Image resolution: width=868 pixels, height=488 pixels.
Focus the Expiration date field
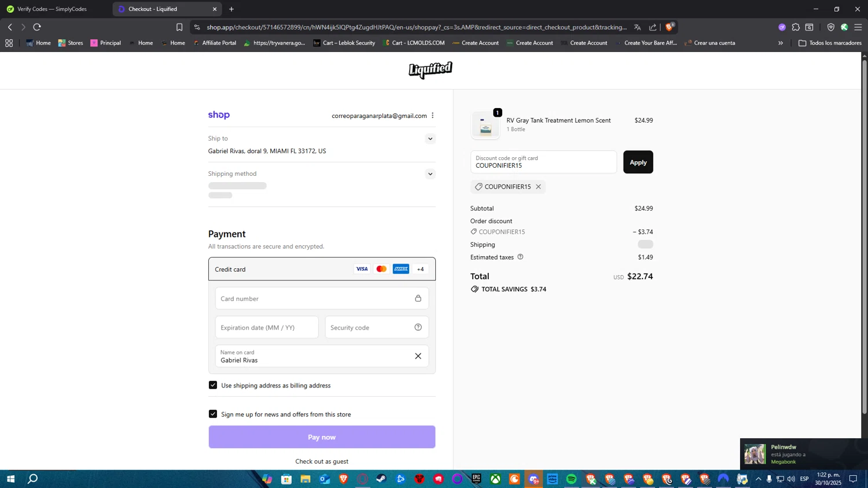pyautogui.click(x=267, y=327)
